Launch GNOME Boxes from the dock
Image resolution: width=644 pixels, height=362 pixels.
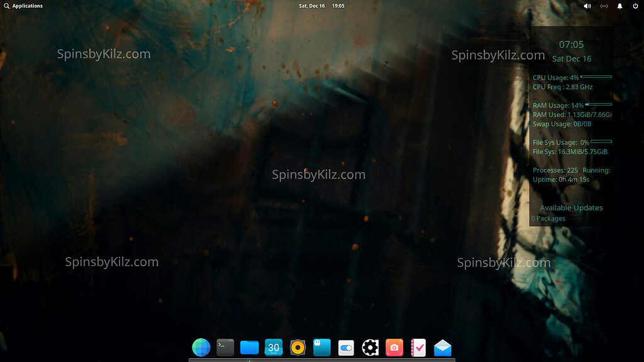[x=321, y=347]
